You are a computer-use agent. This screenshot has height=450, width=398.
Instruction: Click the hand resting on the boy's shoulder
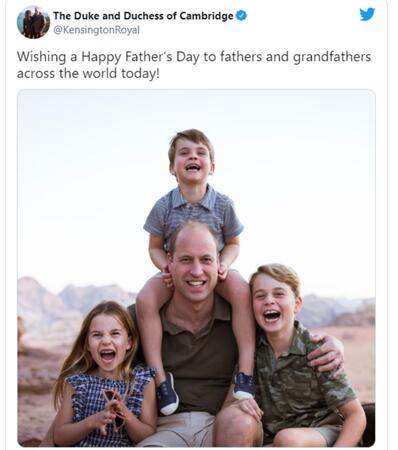point(326,355)
